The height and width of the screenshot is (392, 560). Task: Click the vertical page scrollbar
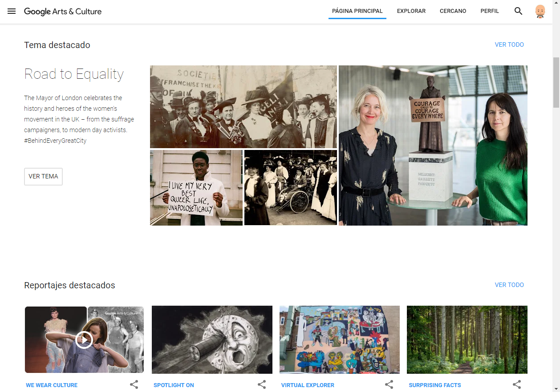pyautogui.click(x=556, y=83)
